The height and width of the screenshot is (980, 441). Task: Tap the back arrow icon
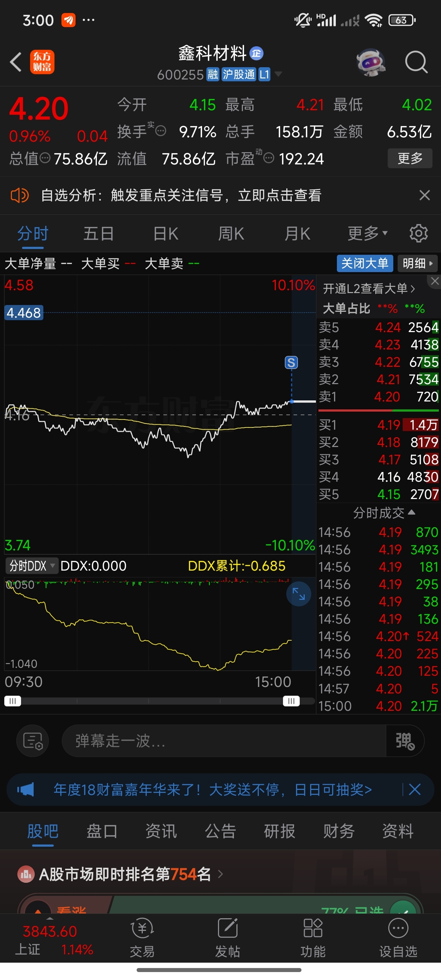pyautogui.click(x=16, y=62)
